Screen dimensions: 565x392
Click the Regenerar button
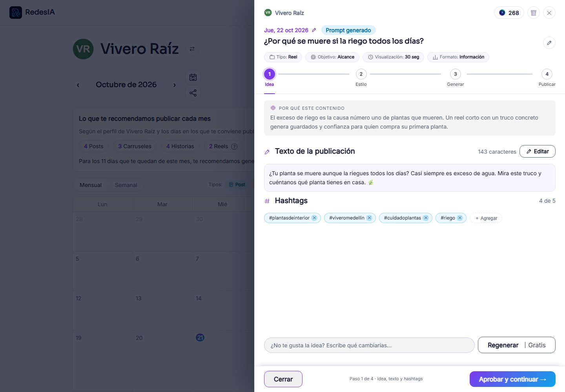click(x=517, y=345)
